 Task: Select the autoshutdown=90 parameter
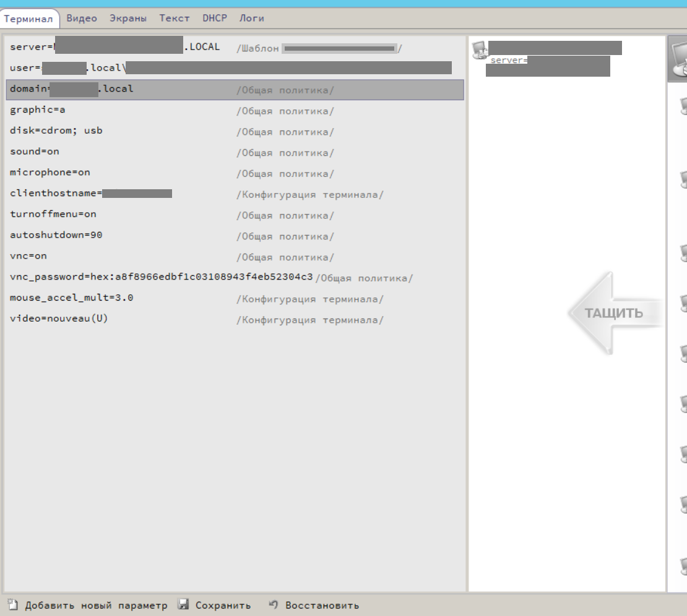pos(56,236)
